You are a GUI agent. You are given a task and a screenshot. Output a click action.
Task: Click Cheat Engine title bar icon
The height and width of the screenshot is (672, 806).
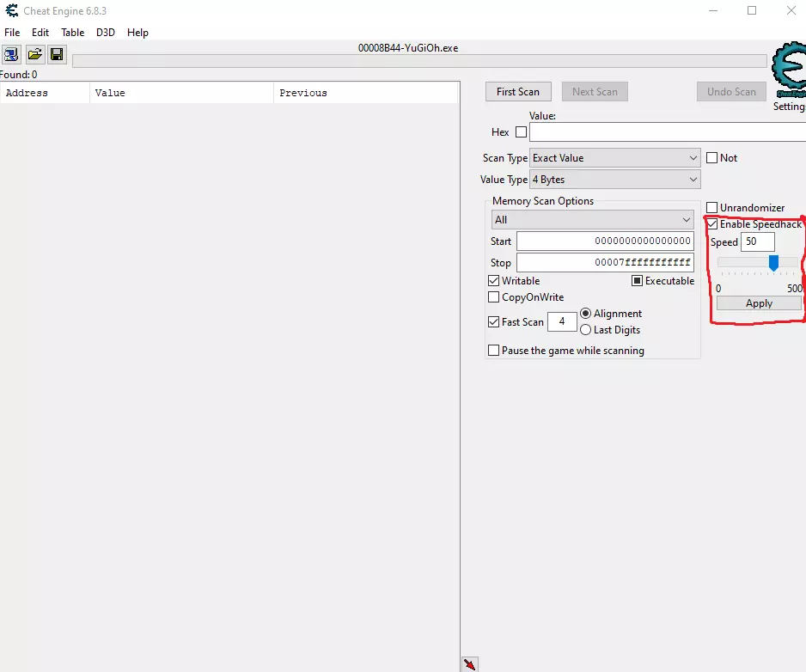click(11, 10)
